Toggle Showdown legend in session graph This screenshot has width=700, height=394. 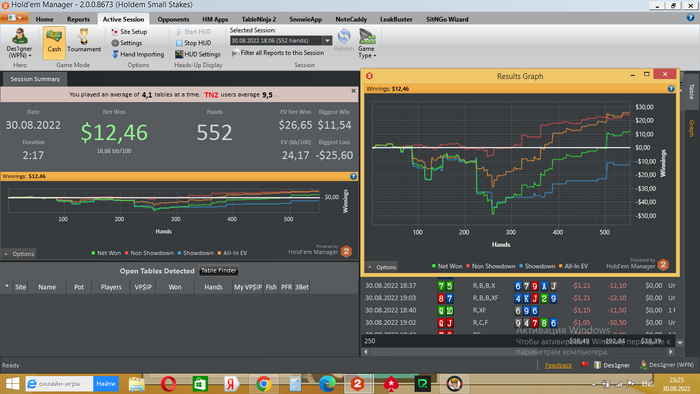pos(196,253)
